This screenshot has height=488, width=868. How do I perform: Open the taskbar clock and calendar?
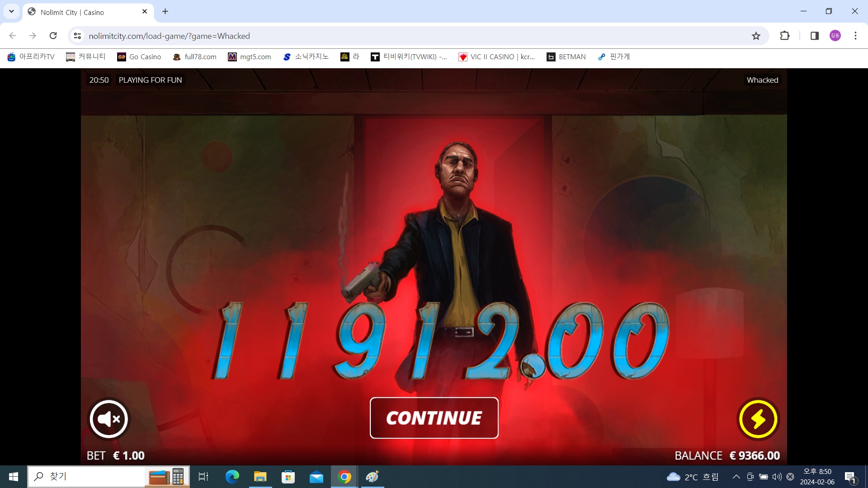[817, 477]
